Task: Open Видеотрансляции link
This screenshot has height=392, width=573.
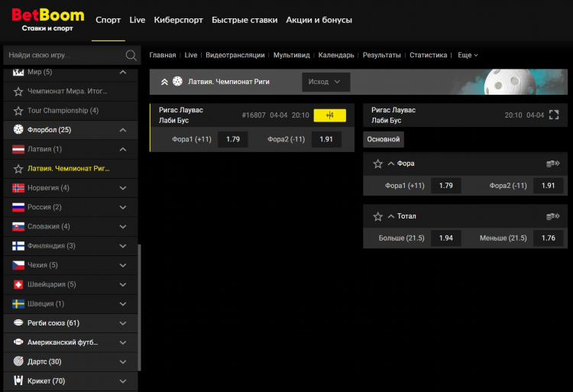Action: tap(235, 55)
